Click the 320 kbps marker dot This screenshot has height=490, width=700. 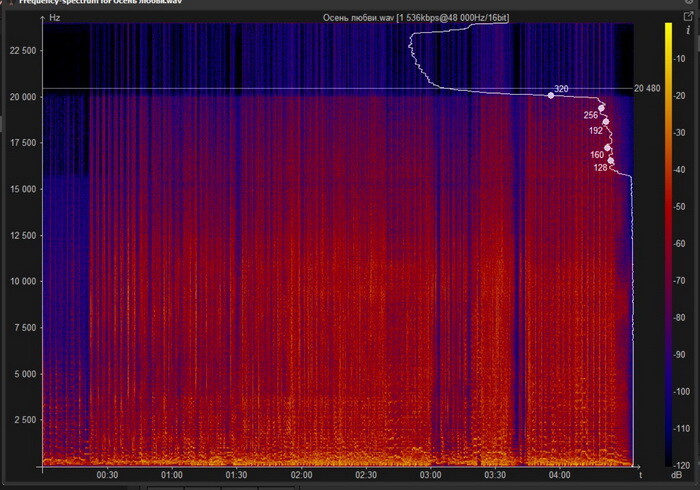point(551,96)
